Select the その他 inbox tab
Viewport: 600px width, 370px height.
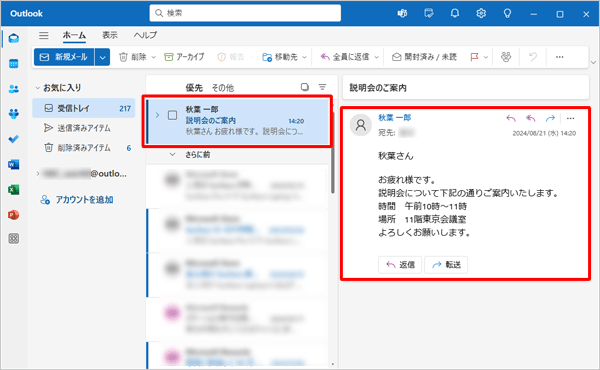223,88
